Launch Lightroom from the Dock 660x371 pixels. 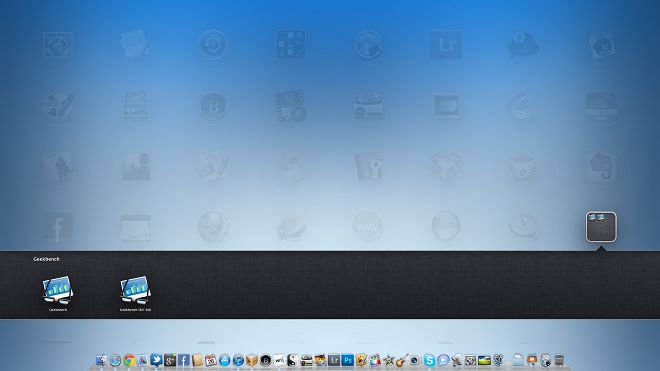click(x=334, y=360)
